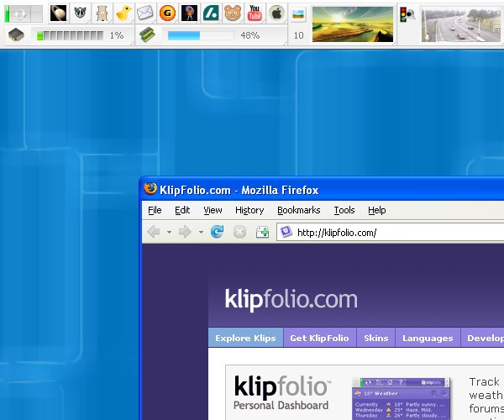The height and width of the screenshot is (420, 504).
Task: Click the Firefox Forward arrow button
Action: click(185, 231)
